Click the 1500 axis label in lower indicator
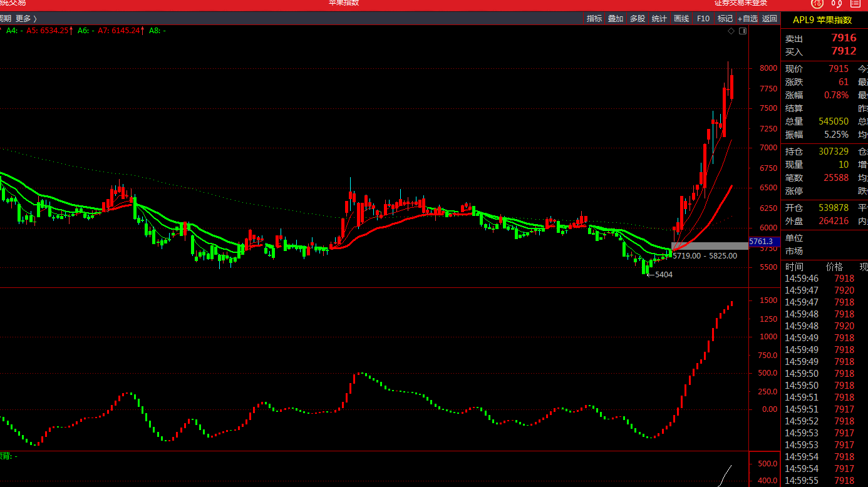Viewport: 868px width, 487px height. tap(768, 301)
